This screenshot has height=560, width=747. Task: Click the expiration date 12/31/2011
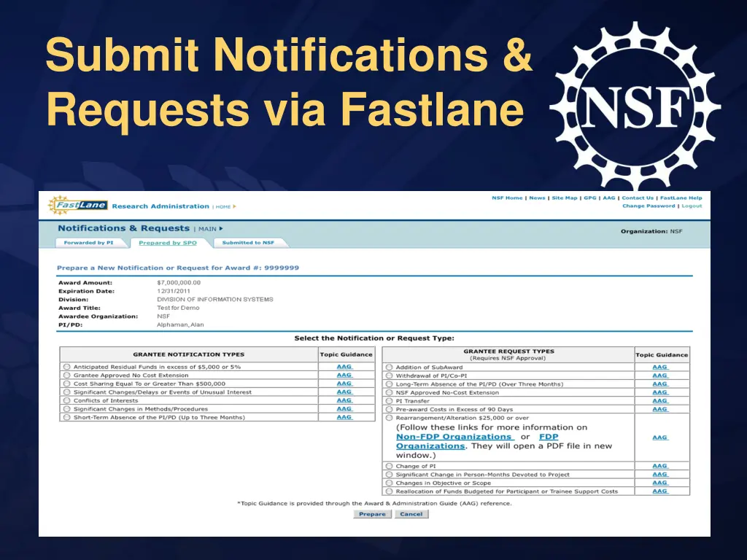174,291
